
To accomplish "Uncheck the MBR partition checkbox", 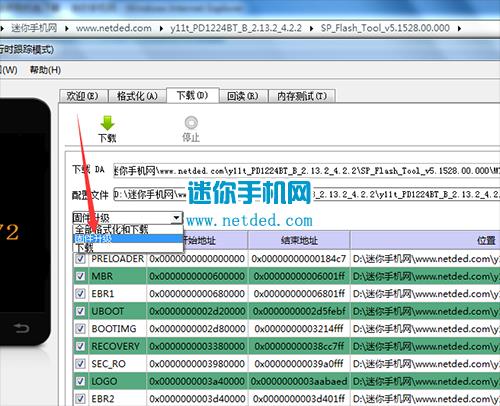I will (80, 276).
